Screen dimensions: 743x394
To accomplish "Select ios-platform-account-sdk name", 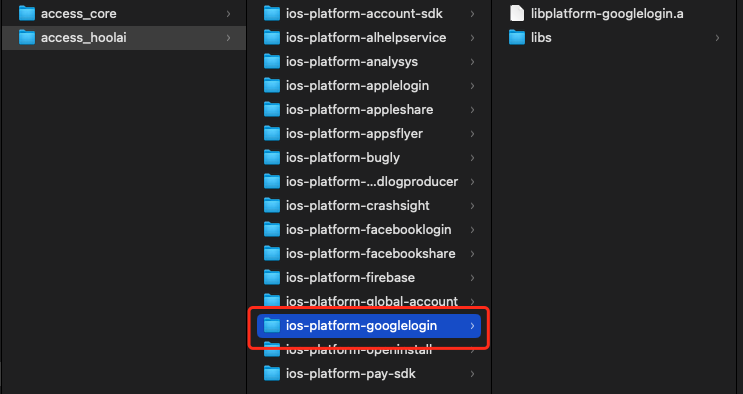I will pyautogui.click(x=364, y=14).
